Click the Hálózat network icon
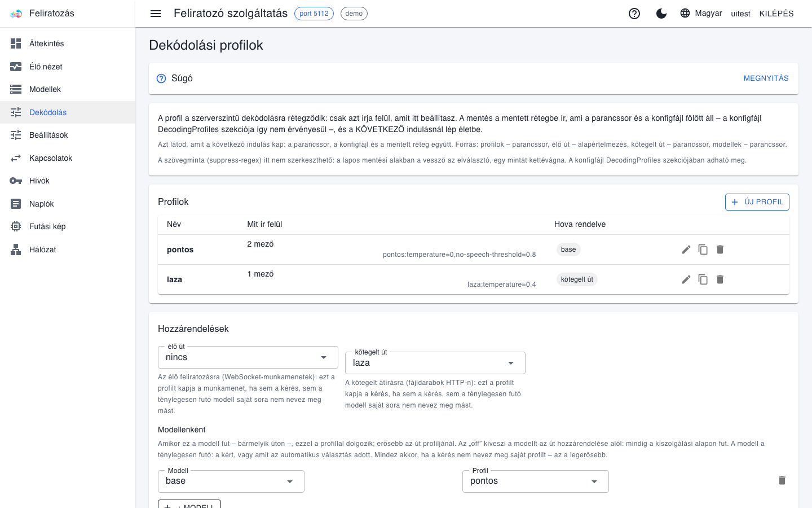Image resolution: width=812 pixels, height=508 pixels. tap(16, 249)
